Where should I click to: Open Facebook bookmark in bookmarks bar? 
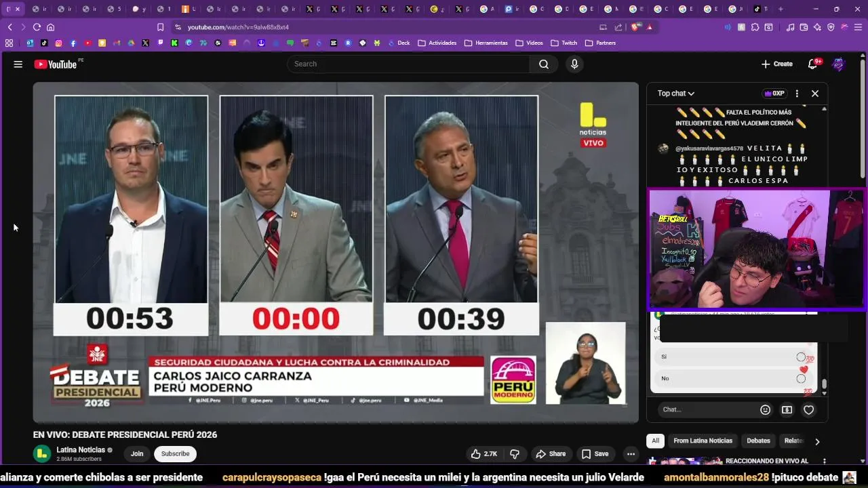tap(73, 43)
